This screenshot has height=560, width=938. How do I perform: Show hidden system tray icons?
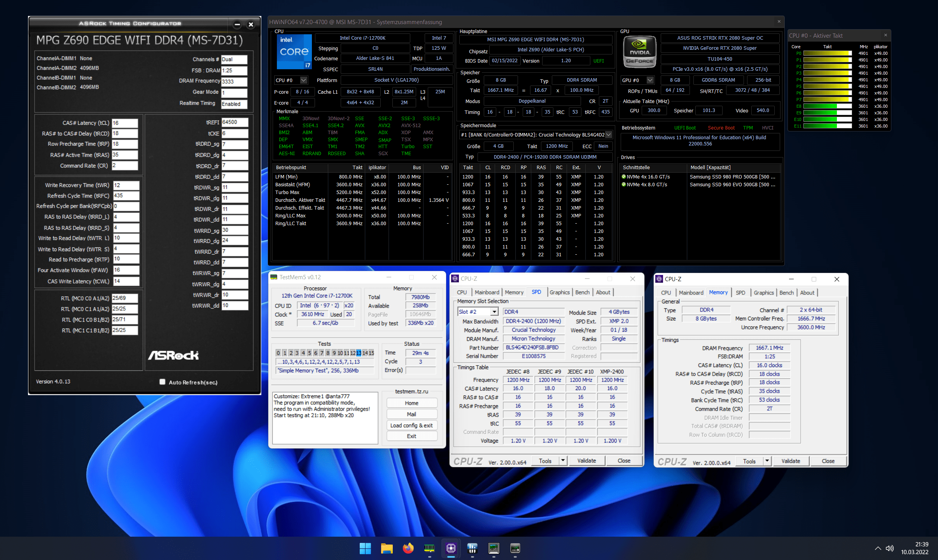[878, 548]
